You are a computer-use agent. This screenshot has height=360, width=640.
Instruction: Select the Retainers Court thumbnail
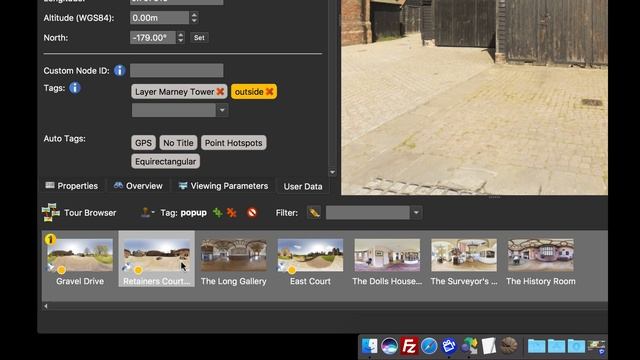click(157, 255)
